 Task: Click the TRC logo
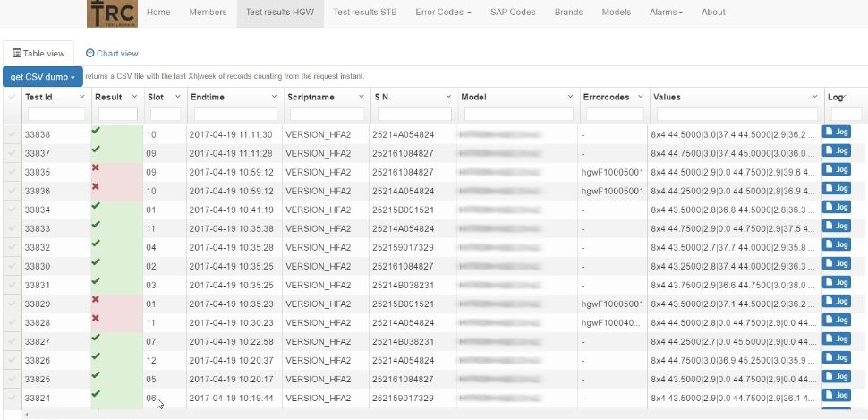pyautogui.click(x=113, y=13)
